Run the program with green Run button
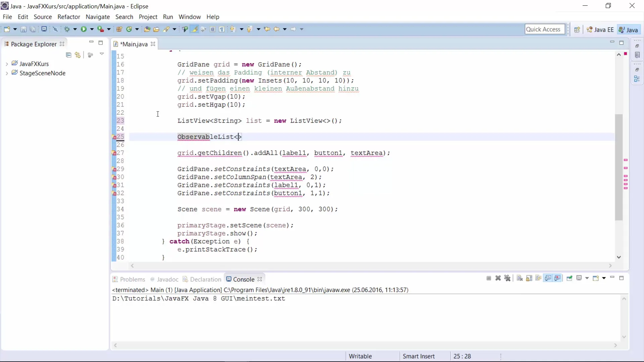644x362 pixels. point(84,29)
